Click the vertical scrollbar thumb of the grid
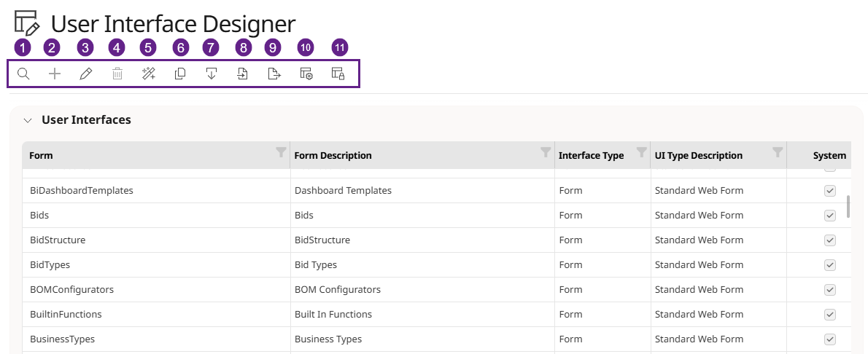The width and height of the screenshot is (868, 354). [x=848, y=206]
